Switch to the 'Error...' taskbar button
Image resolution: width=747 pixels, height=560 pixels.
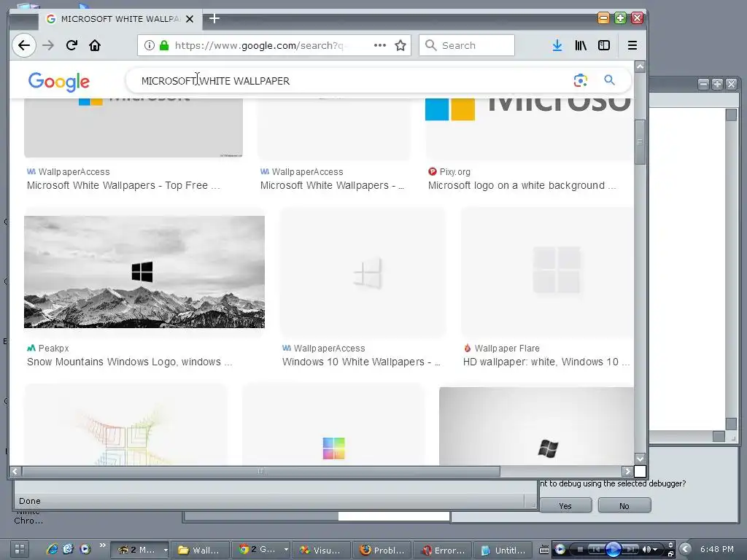443,550
